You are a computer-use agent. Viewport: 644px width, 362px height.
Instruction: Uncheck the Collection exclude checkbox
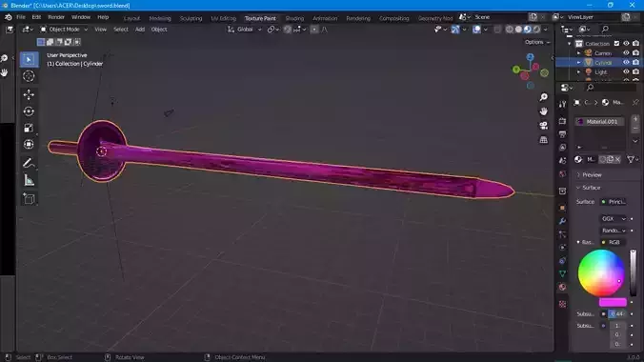616,44
